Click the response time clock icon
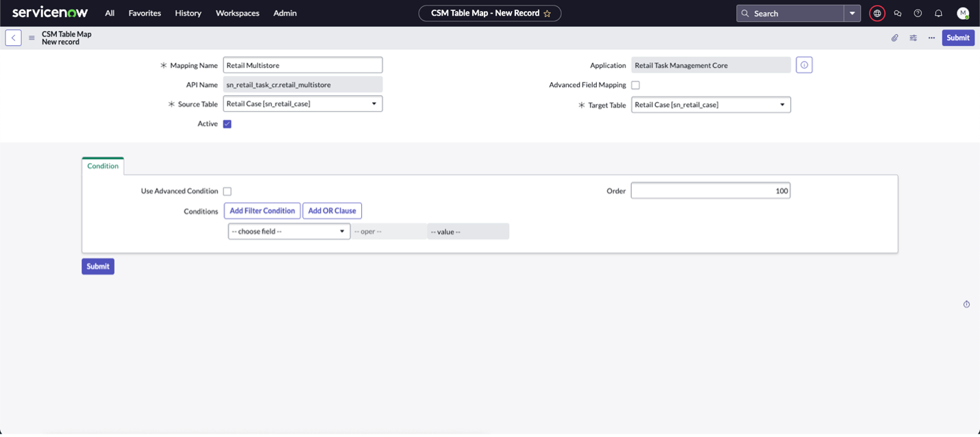The image size is (980, 437). (x=966, y=304)
